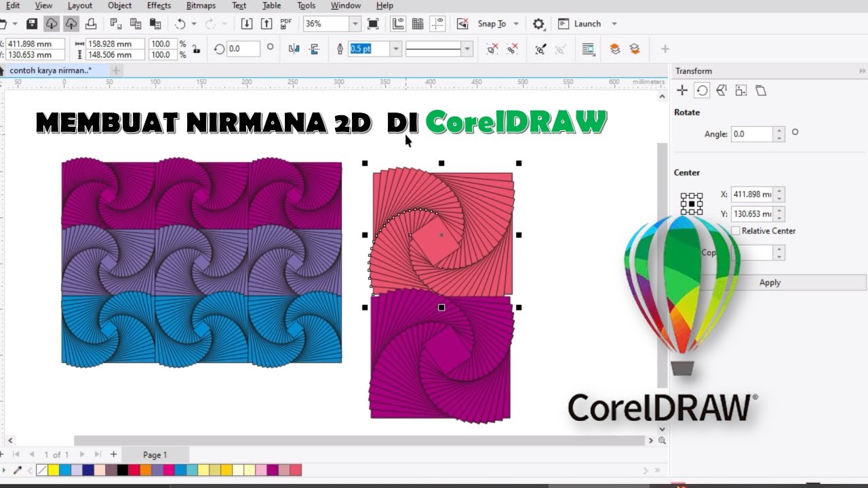Click the Export icon
The width and height of the screenshot is (868, 488).
click(x=267, y=24)
